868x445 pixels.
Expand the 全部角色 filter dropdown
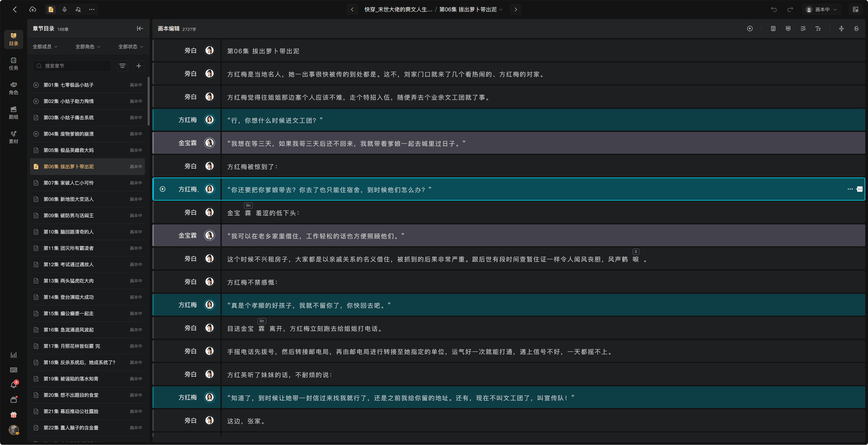coord(88,47)
